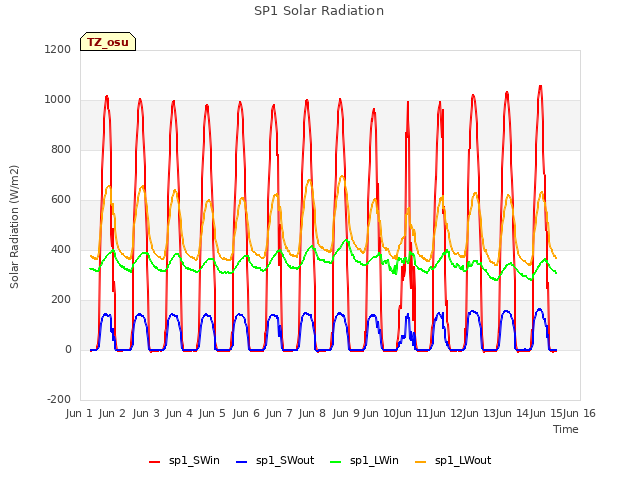The image size is (640, 480).
Task: Click the 800 y-axis tick label
Action: (x=61, y=149)
